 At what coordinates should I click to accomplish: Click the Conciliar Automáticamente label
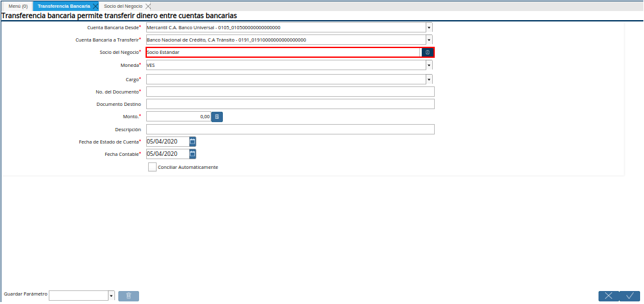[x=188, y=168]
